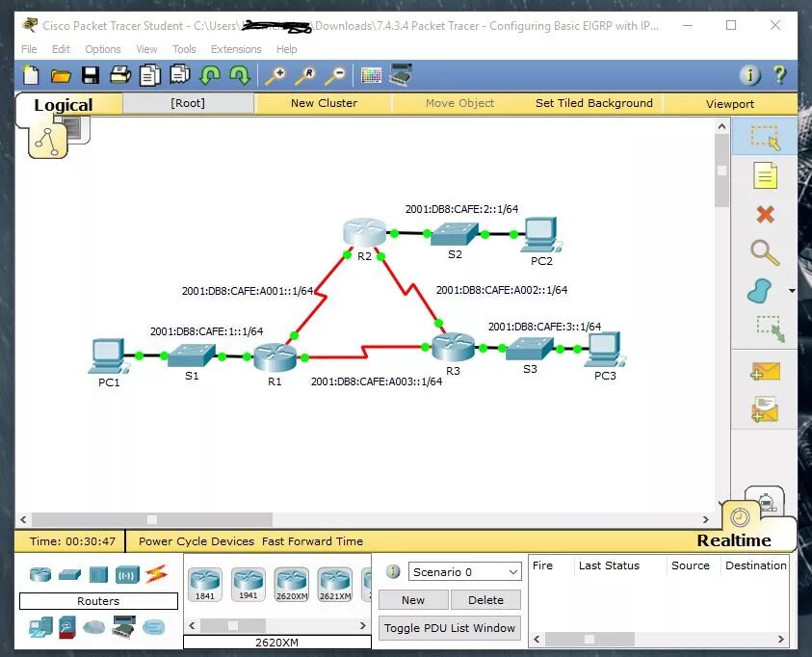Open the Help menu
The width and height of the screenshot is (812, 657).
point(286,49)
